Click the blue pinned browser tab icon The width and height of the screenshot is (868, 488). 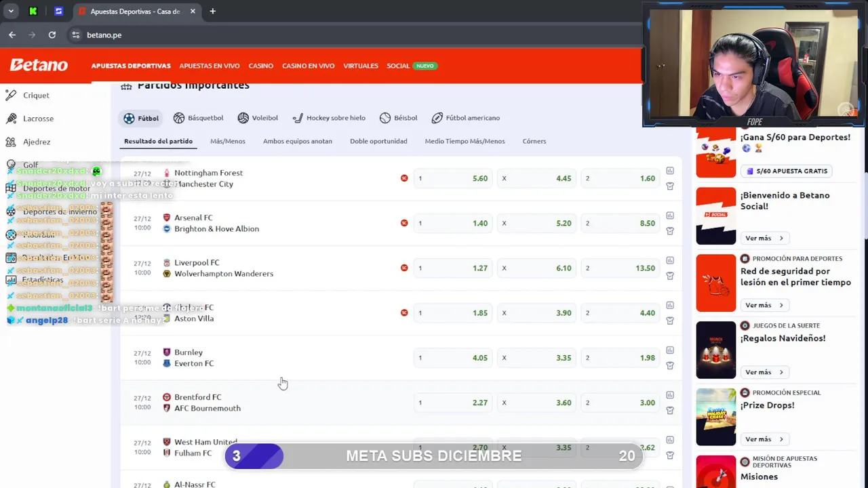pos(58,12)
